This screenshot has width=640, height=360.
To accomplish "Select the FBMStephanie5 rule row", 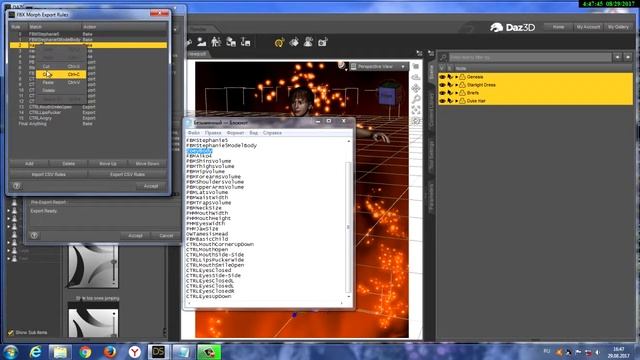I will 88,34.
